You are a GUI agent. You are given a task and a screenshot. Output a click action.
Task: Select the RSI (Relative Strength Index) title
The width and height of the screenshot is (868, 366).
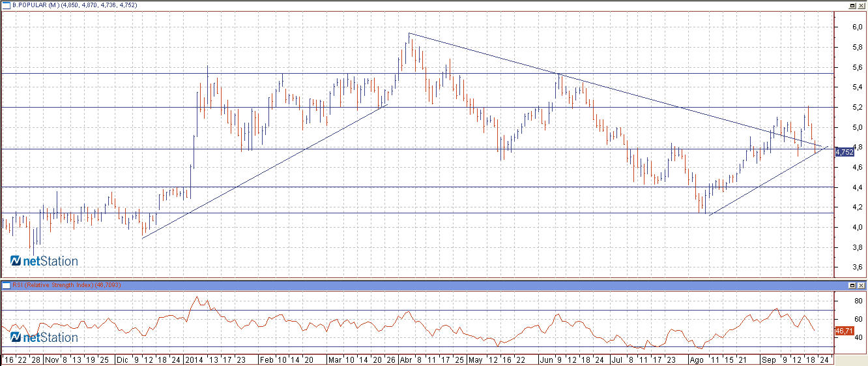coord(52,285)
